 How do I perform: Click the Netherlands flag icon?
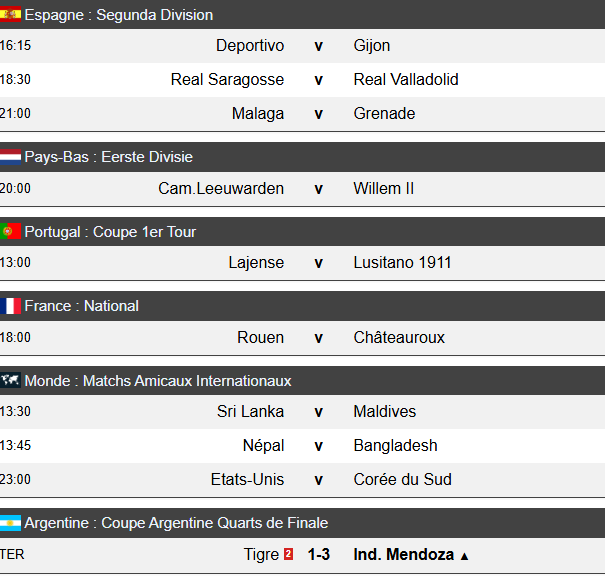point(11,157)
